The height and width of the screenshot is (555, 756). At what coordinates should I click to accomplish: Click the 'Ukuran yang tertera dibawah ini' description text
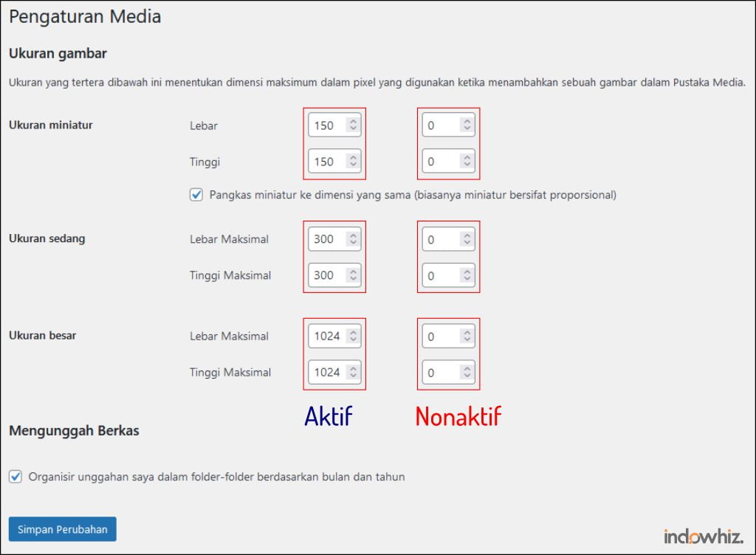point(377,83)
